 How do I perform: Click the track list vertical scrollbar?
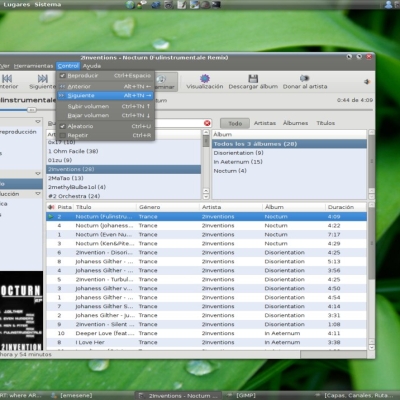(371, 276)
